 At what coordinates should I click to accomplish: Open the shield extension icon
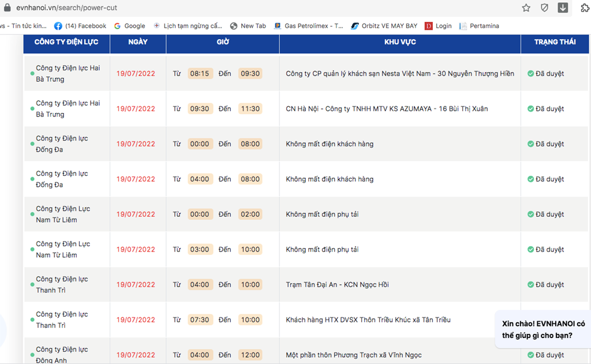coord(544,8)
